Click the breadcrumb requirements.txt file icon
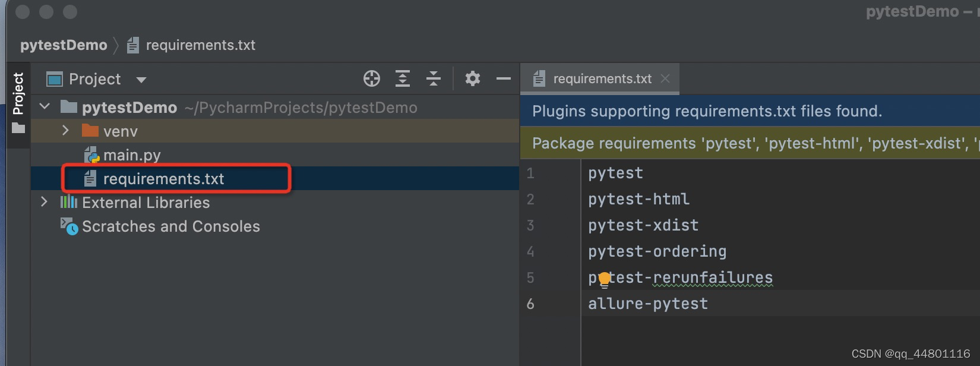The width and height of the screenshot is (980, 366). coord(133,45)
